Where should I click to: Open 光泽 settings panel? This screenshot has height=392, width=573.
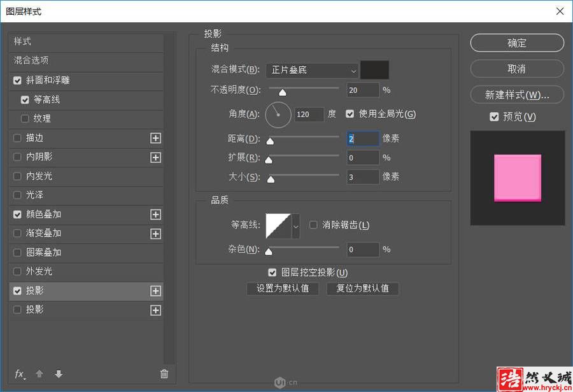pyautogui.click(x=35, y=195)
